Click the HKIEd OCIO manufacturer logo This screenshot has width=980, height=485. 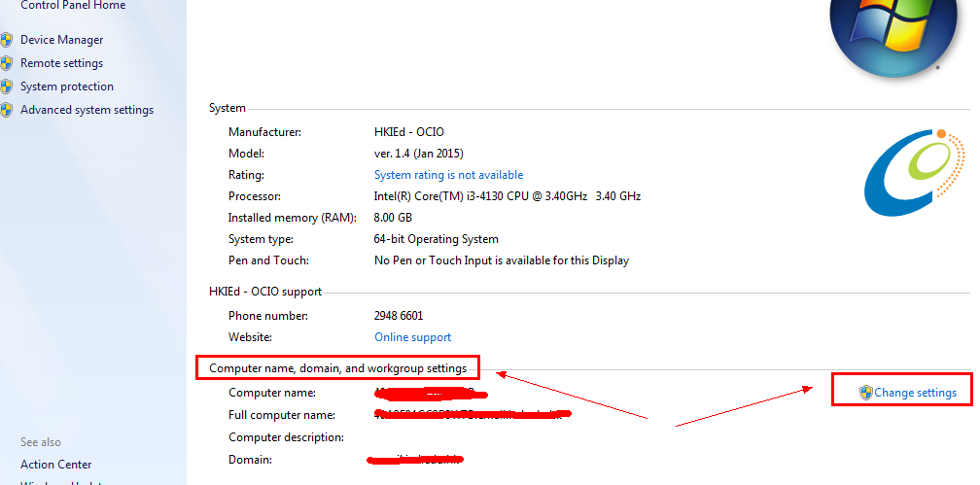914,171
